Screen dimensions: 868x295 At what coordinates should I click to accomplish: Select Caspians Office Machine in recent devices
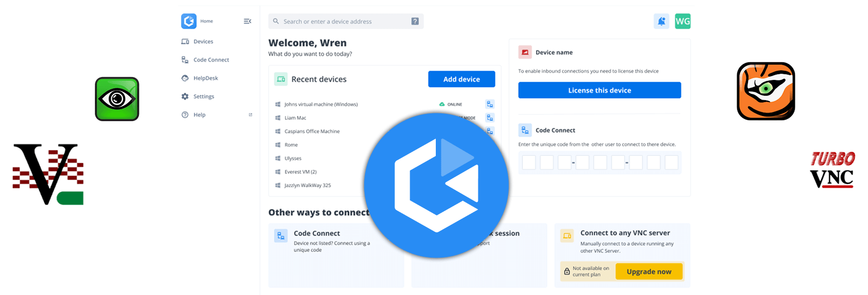pyautogui.click(x=312, y=131)
